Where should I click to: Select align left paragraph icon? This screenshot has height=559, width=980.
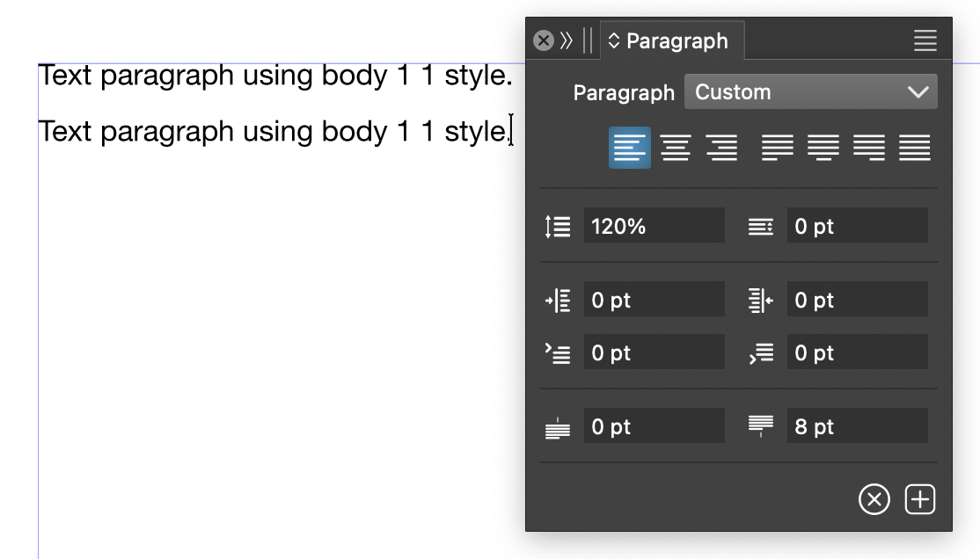coord(630,148)
